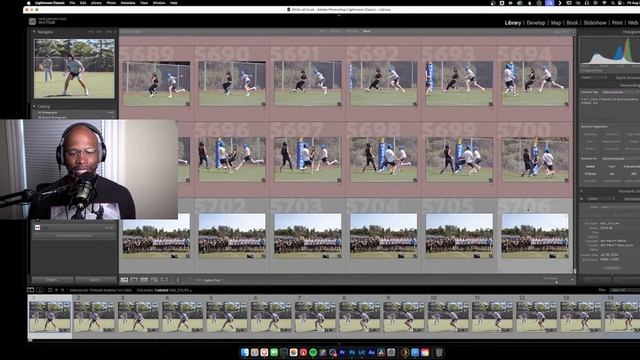Open the Photo menu in menu bar
Screen dimensions: 640x360
click(111, 3)
